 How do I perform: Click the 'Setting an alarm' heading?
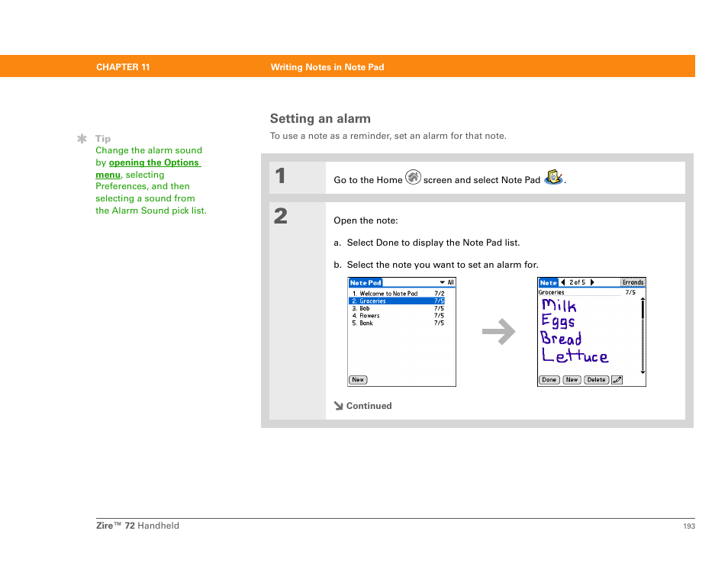coord(321,119)
